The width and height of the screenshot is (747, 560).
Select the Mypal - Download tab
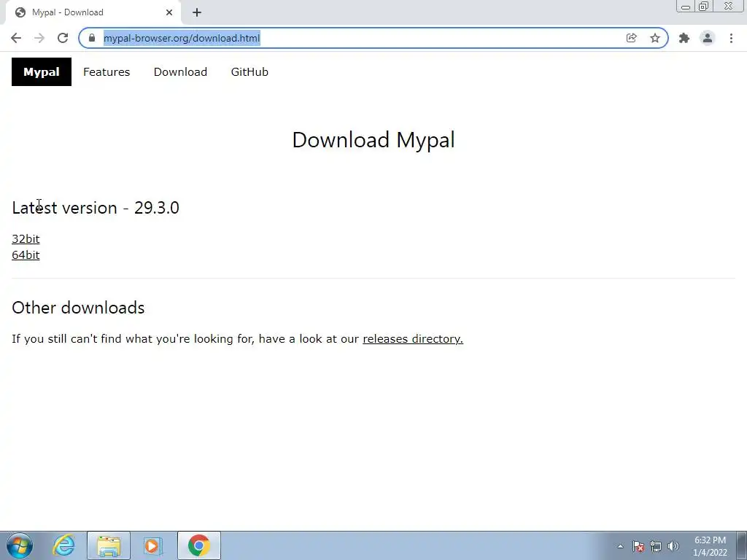coord(93,12)
